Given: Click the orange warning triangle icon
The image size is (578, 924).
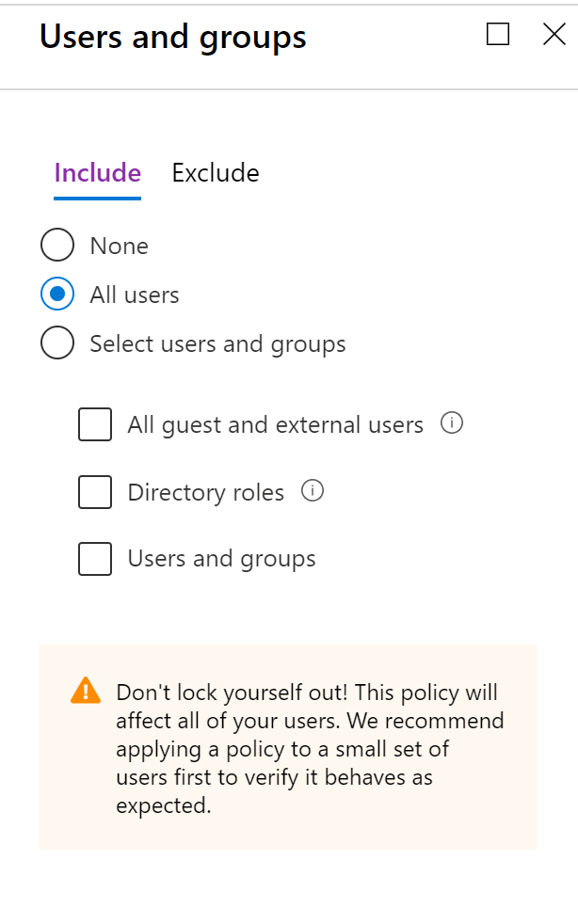Looking at the screenshot, I should click(x=86, y=691).
